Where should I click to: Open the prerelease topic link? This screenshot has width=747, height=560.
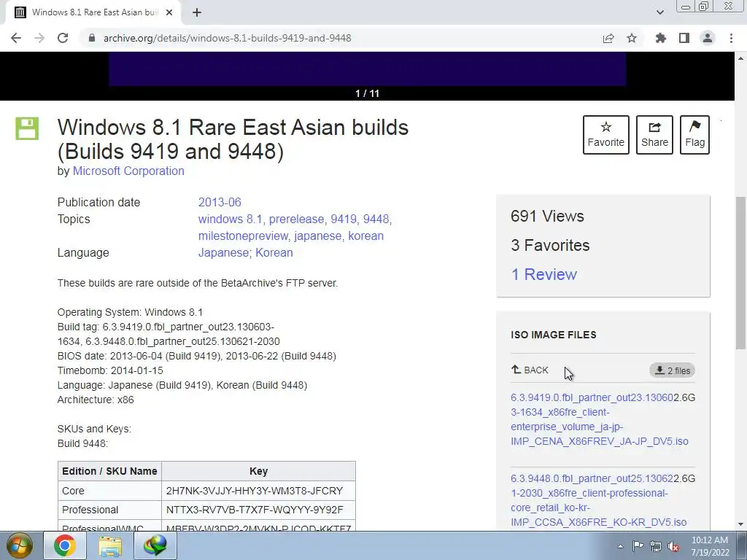[296, 219]
